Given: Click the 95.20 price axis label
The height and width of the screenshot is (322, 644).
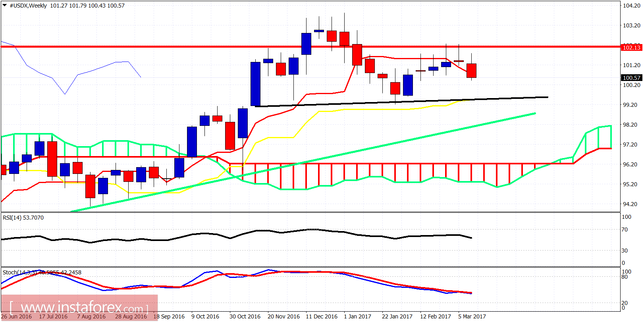Looking at the screenshot, I should tap(631, 184).
